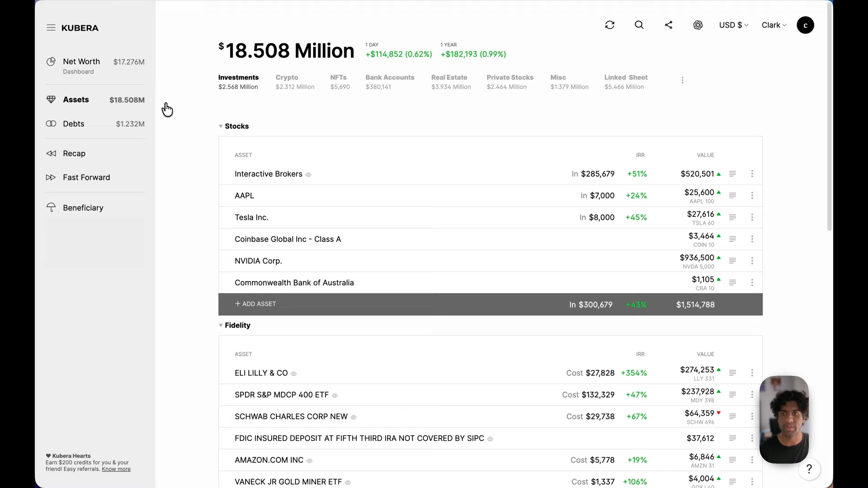Screen dimensions: 868x488
Task: Collapse the Stocks section
Action: pyautogui.click(x=221, y=127)
